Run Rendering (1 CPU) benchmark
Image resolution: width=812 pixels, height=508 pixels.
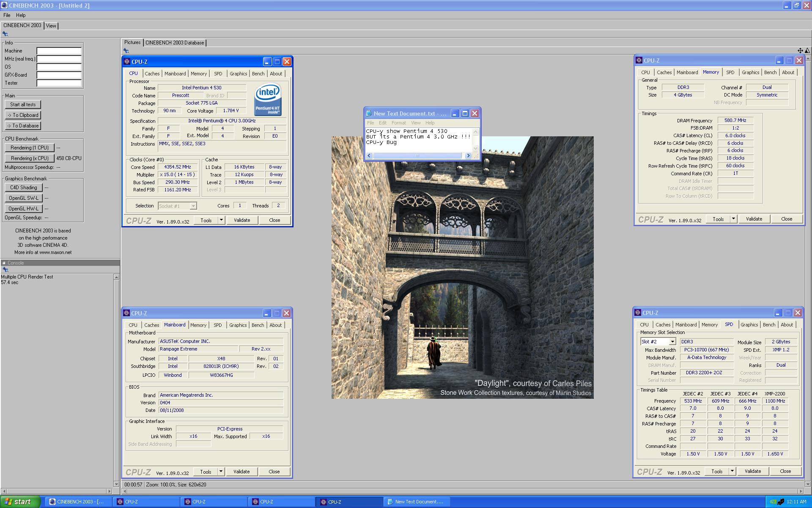click(30, 148)
